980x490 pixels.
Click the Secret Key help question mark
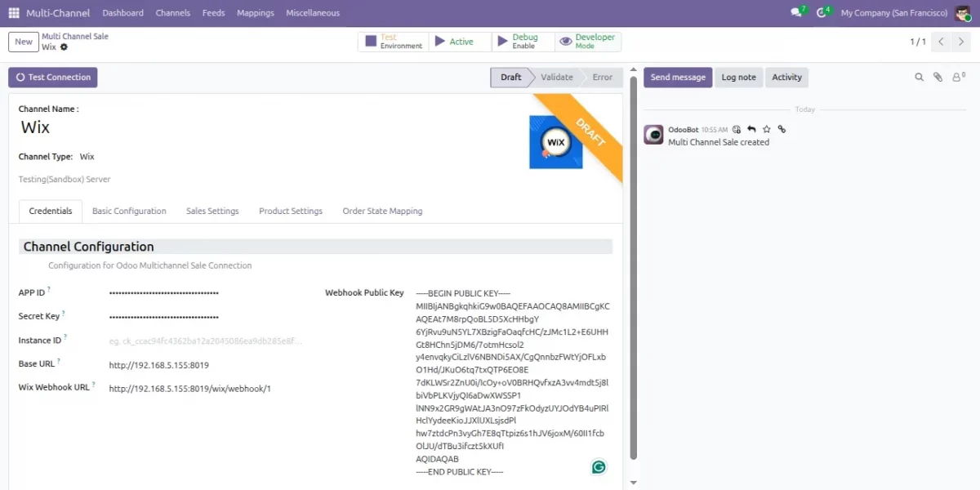point(63,313)
